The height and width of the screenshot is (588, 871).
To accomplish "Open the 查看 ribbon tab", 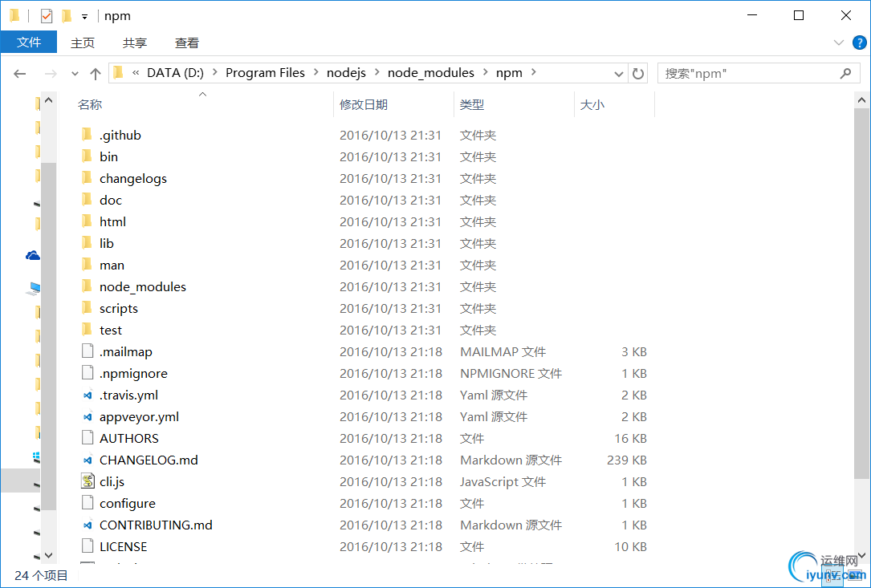I will coord(186,43).
